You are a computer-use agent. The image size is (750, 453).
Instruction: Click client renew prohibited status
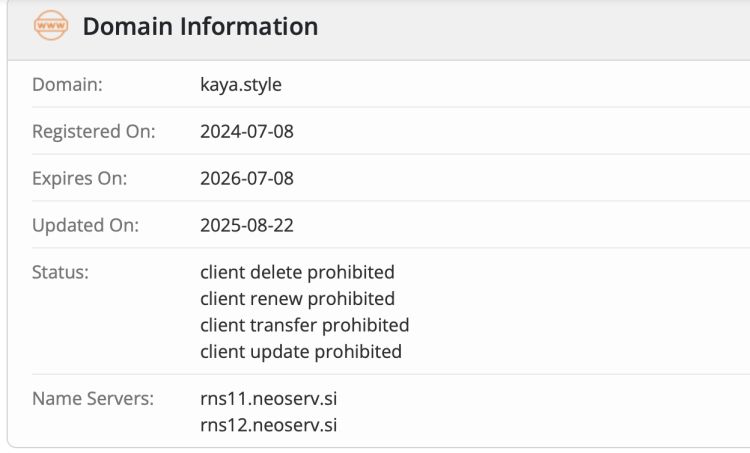pos(297,299)
